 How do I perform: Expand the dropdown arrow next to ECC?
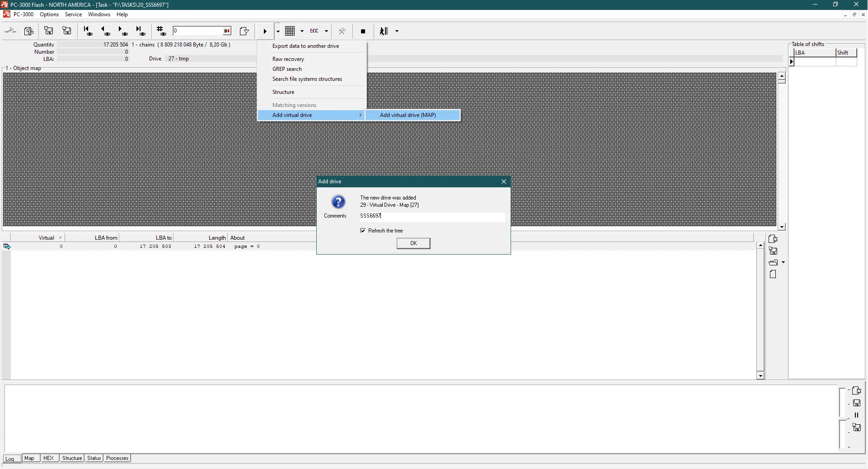(x=326, y=31)
